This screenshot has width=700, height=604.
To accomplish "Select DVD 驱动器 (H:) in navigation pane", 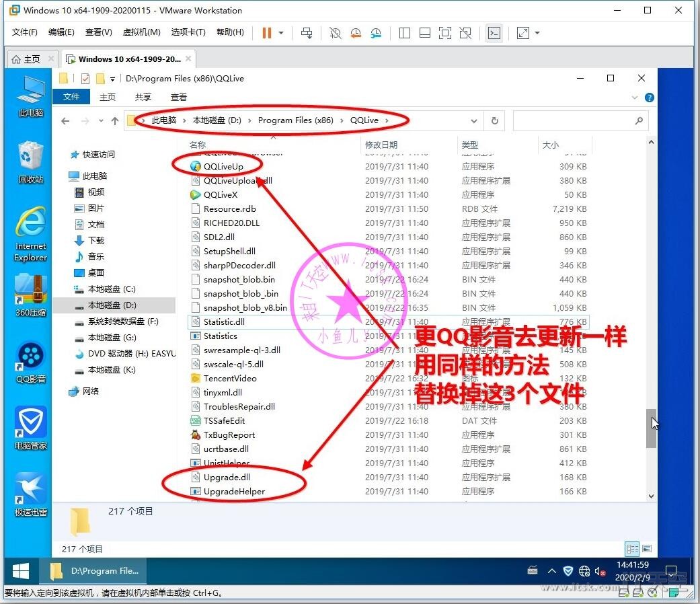I will pos(125,354).
